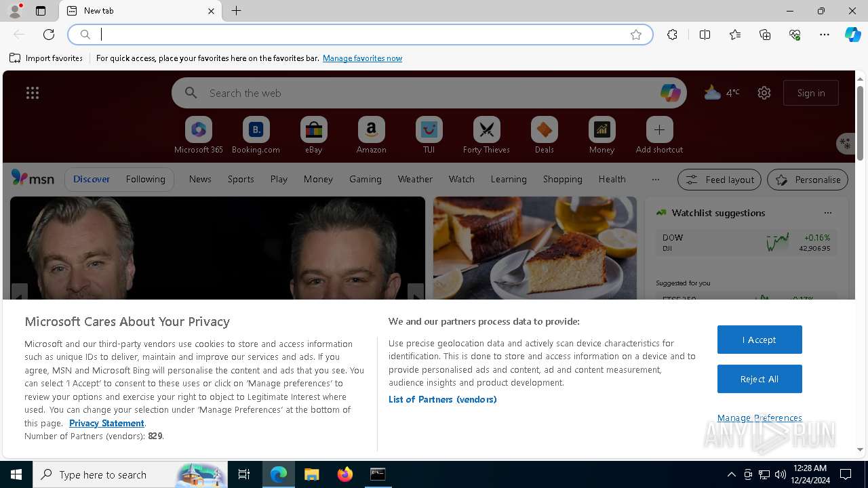The width and height of the screenshot is (868, 488).
Task: Open the eBay shortcut tile
Action: pyautogui.click(x=313, y=136)
